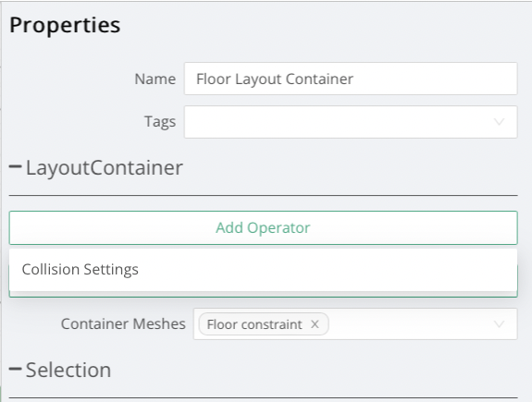Image resolution: width=532 pixels, height=402 pixels.
Task: Click the Add Operator button
Action: (x=263, y=227)
